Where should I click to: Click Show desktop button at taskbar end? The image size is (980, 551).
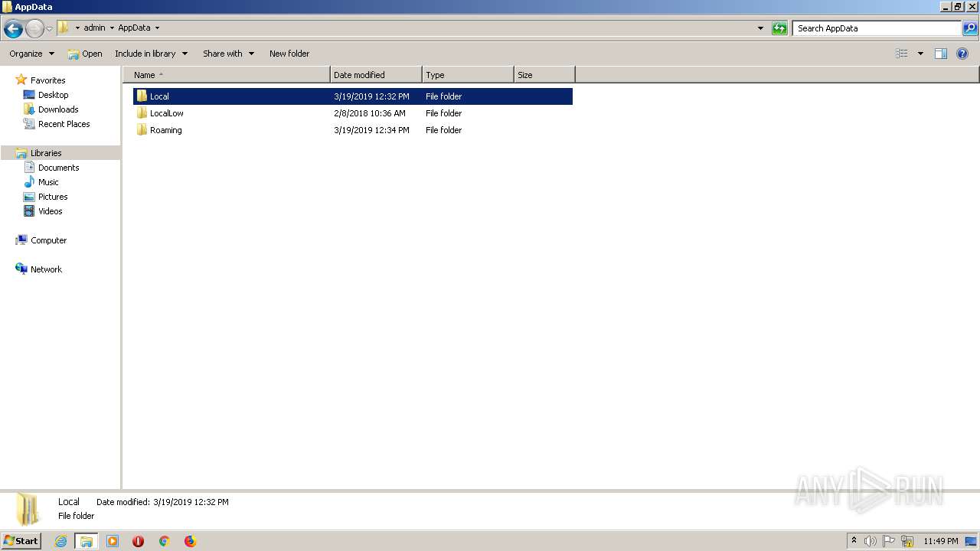(x=971, y=541)
